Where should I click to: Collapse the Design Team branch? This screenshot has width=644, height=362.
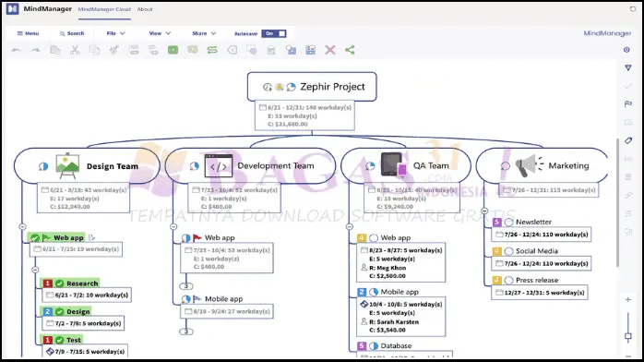coord(22,227)
